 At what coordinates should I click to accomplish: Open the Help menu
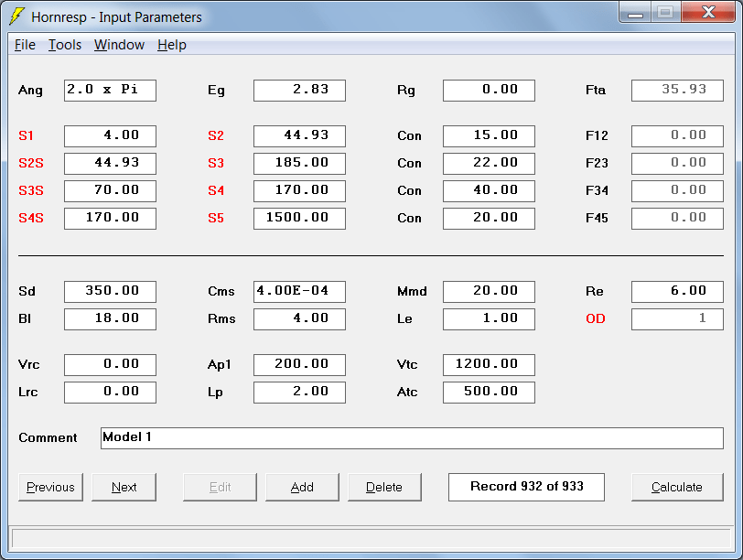pyautogui.click(x=171, y=45)
